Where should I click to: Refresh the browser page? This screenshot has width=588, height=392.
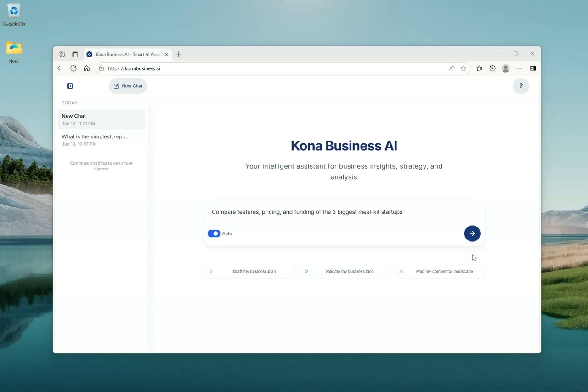pyautogui.click(x=73, y=68)
